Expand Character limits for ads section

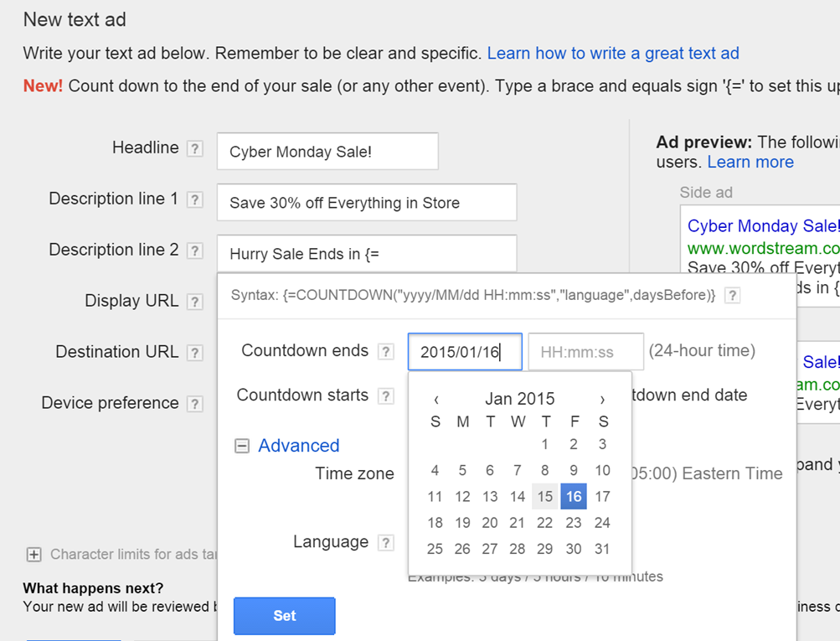(33, 554)
